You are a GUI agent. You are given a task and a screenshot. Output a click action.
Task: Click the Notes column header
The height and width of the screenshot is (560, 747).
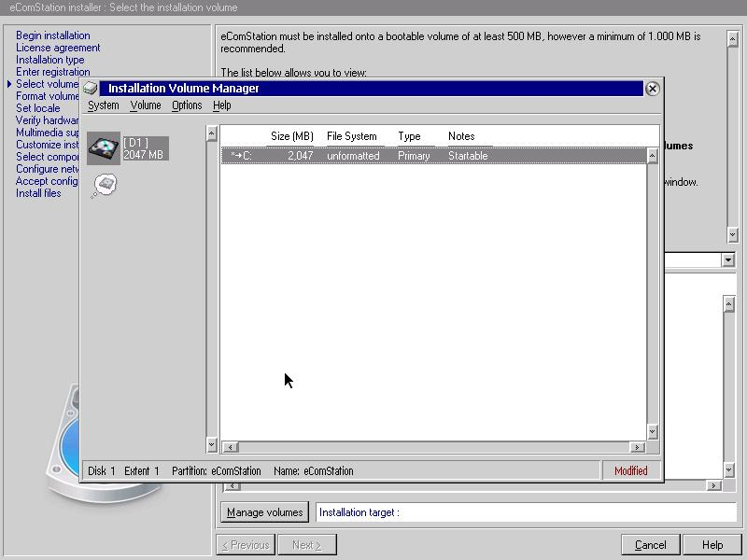coord(461,136)
